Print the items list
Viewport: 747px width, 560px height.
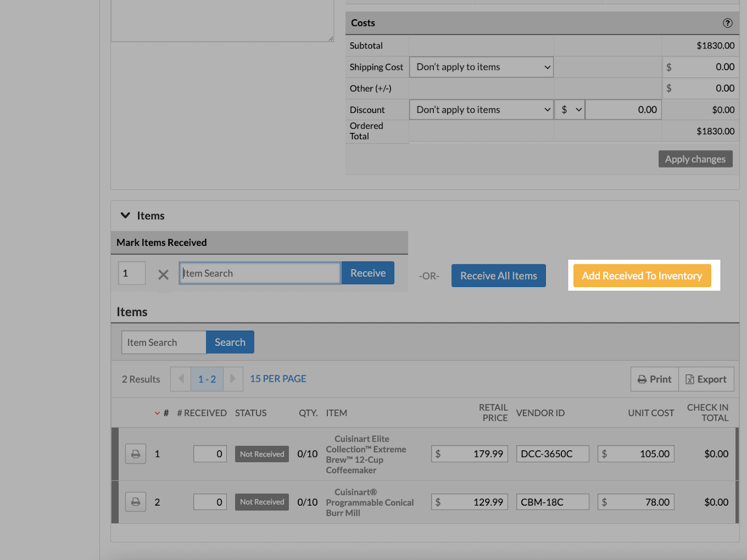(x=655, y=379)
